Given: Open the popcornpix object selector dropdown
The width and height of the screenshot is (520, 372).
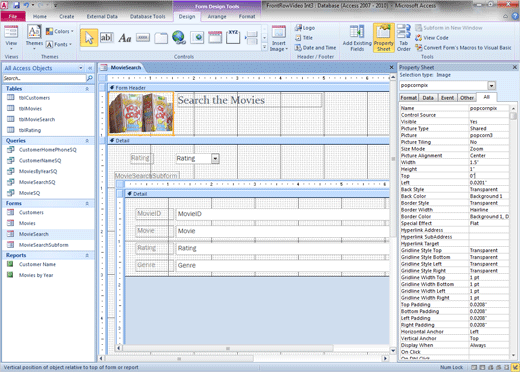Looking at the screenshot, I should [492, 86].
